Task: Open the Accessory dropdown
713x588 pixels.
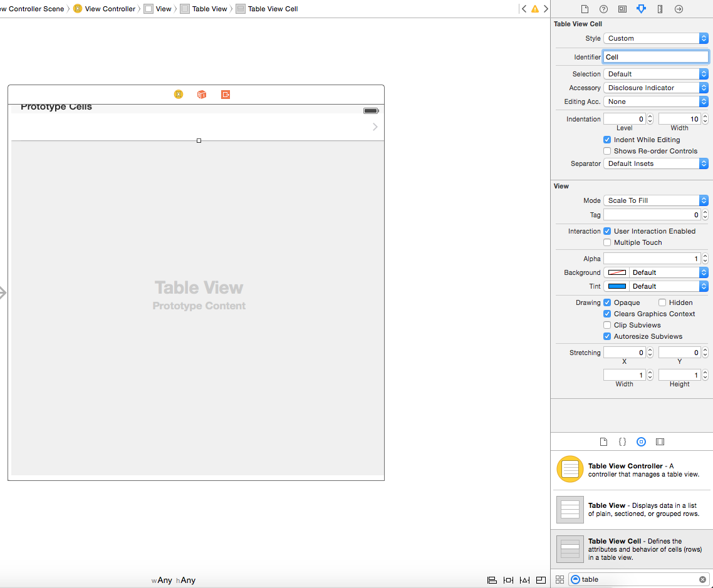Action: pos(655,88)
